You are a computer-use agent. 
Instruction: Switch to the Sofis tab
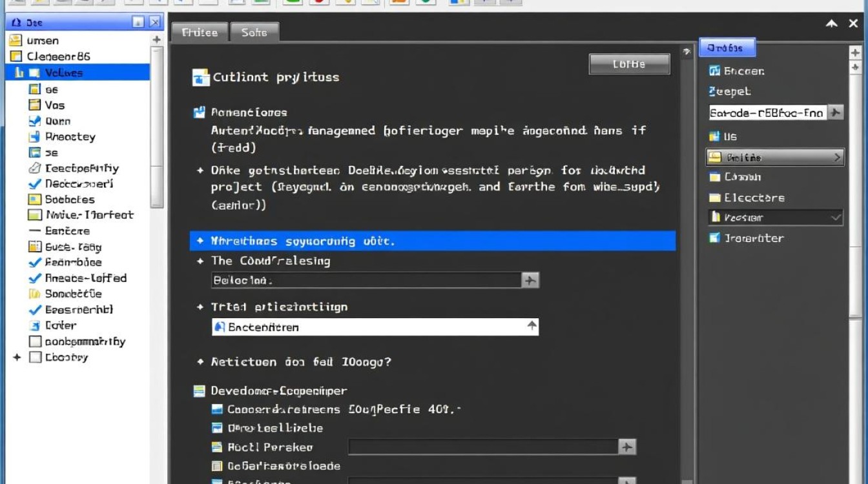pyautogui.click(x=254, y=33)
